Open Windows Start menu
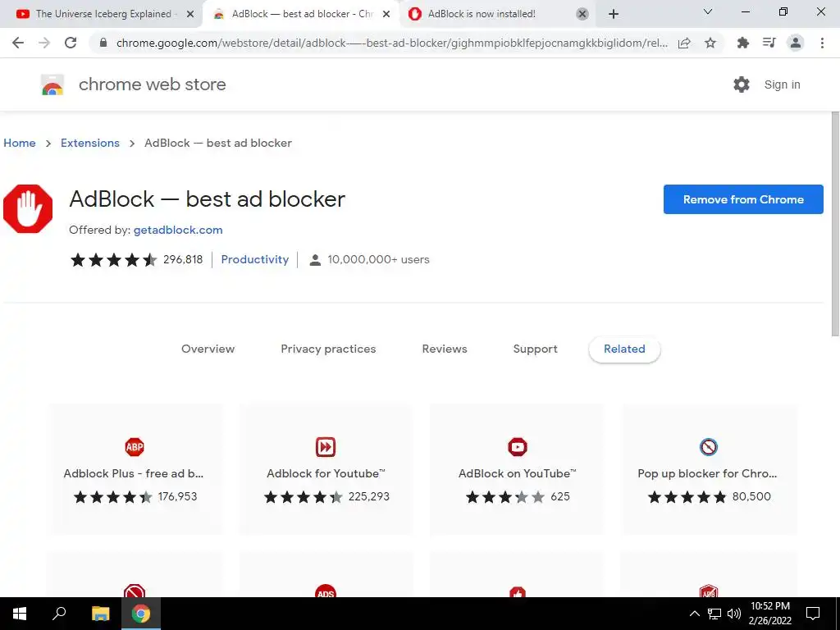 coord(20,614)
